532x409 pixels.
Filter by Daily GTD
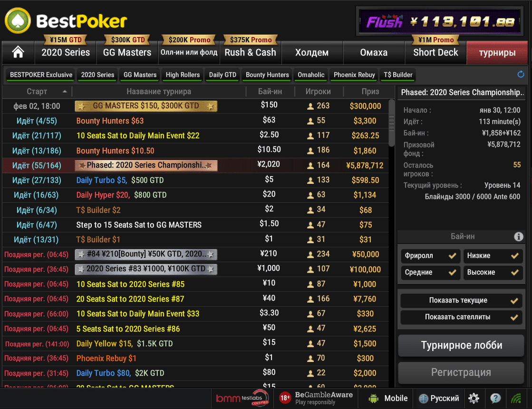tap(222, 75)
